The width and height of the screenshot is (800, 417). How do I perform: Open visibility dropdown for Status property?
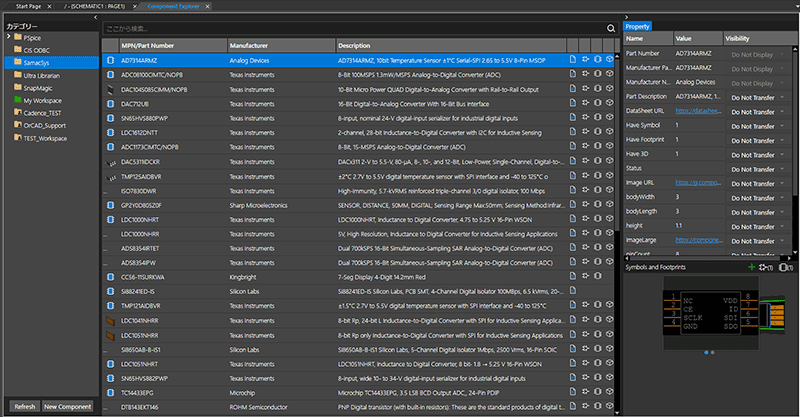[782, 169]
